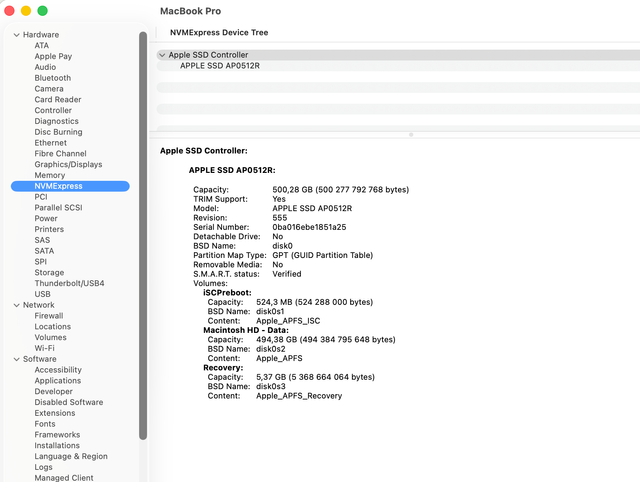The width and height of the screenshot is (640, 482).
Task: Select APPLE SSD AP0512R in device tree
Action: (220, 66)
